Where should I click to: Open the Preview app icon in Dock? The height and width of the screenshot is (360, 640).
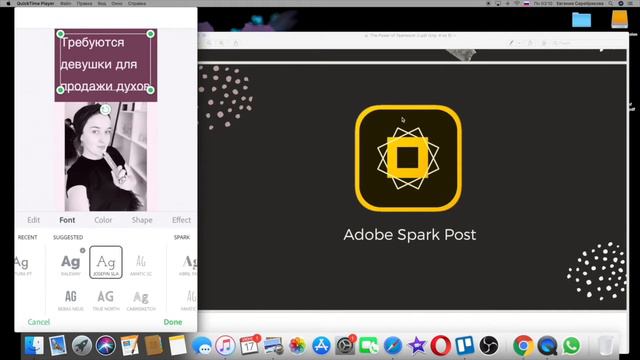pos(273,346)
